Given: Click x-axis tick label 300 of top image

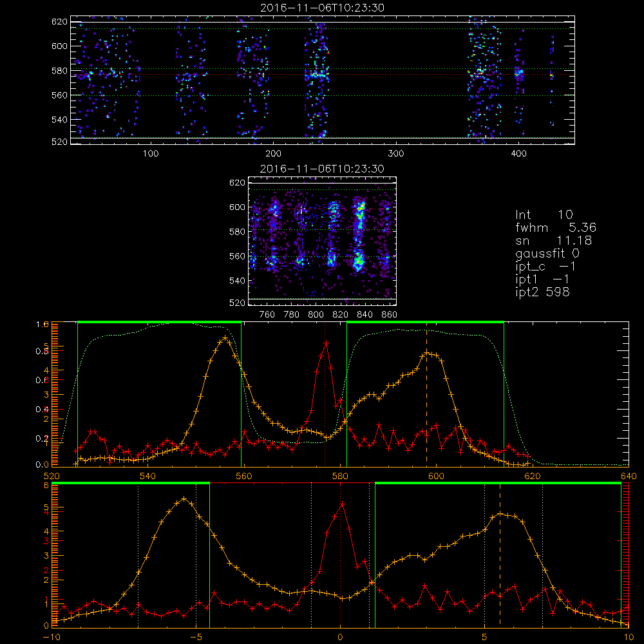Looking at the screenshot, I should point(396,154).
